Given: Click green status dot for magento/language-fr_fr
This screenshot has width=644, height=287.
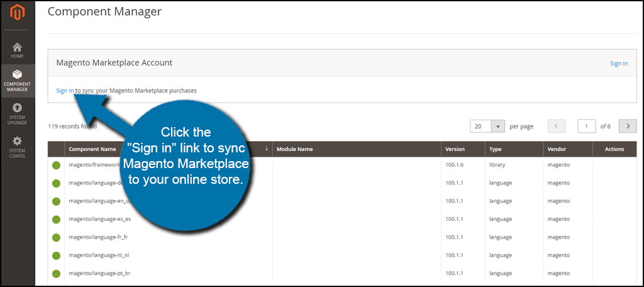Looking at the screenshot, I should tap(56, 238).
